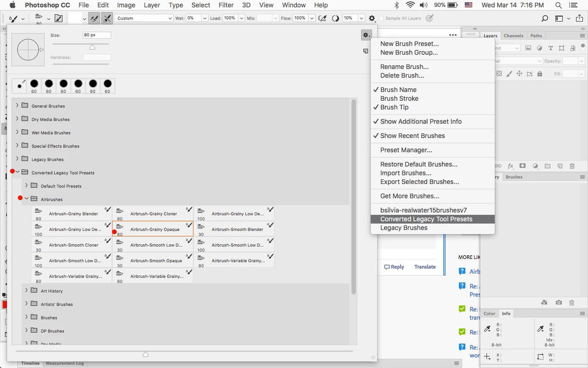Click the Translate link in the browser
This screenshot has width=588, height=368.
click(x=425, y=267)
